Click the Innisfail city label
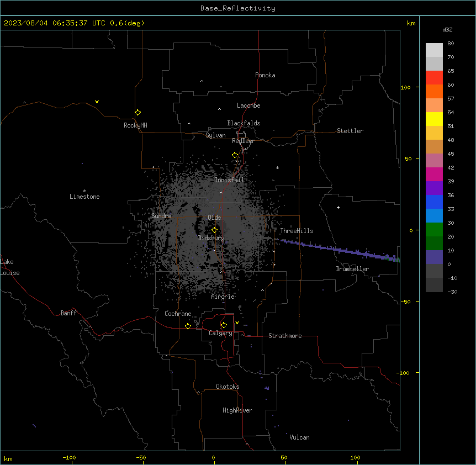The image size is (476, 465). pos(230,180)
